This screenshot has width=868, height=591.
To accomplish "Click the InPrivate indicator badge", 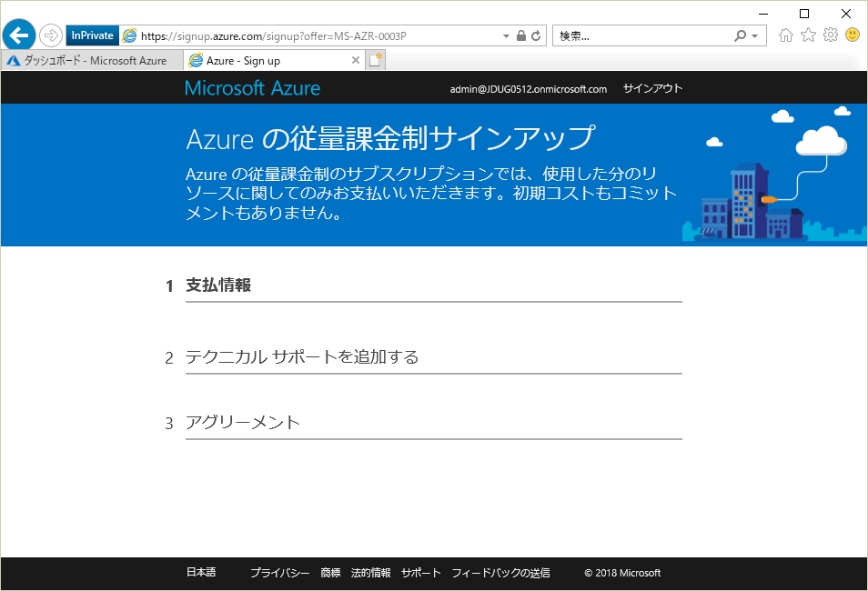I will [93, 35].
